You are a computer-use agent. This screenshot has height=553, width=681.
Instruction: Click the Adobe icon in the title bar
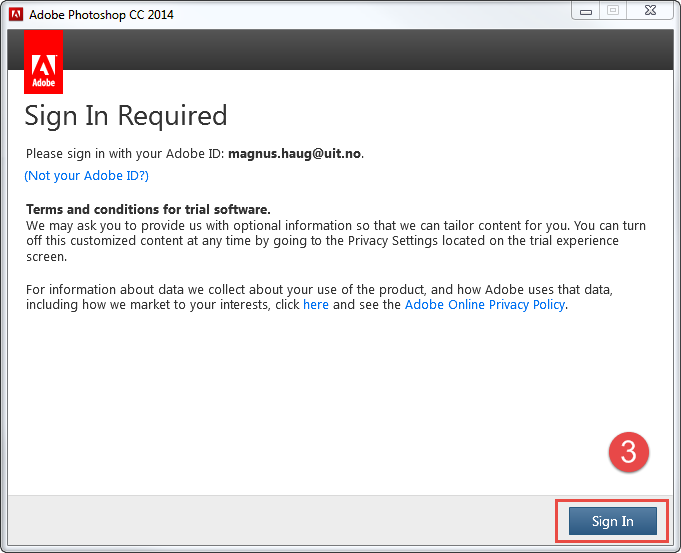pyautogui.click(x=16, y=14)
